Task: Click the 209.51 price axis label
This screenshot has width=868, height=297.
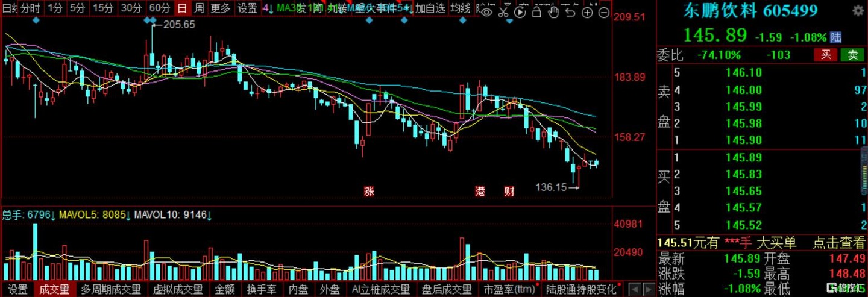Action: (629, 17)
